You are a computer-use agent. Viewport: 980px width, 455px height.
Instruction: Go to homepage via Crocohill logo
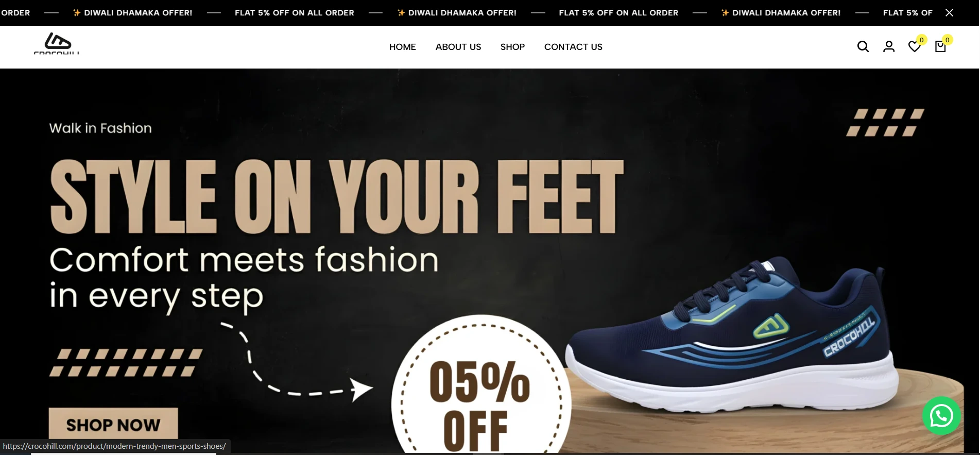(57, 43)
